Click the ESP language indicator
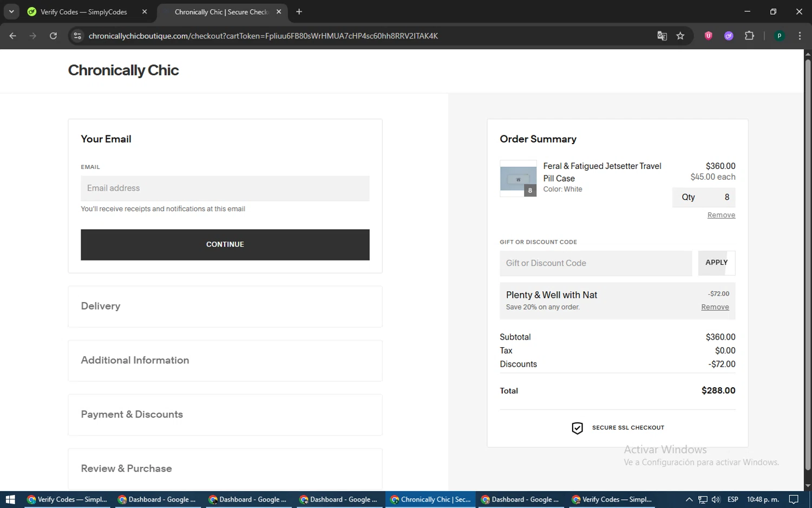The width and height of the screenshot is (812, 508). pyautogui.click(x=733, y=499)
